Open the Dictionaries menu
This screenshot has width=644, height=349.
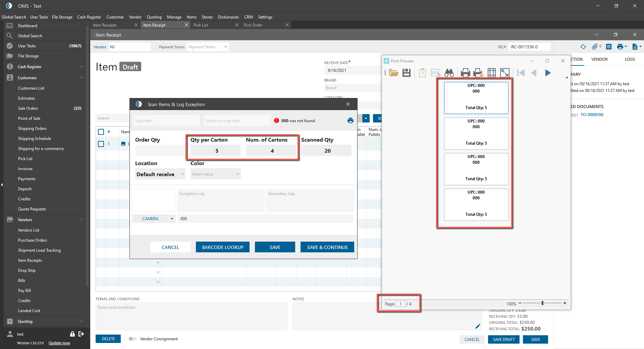[228, 17]
